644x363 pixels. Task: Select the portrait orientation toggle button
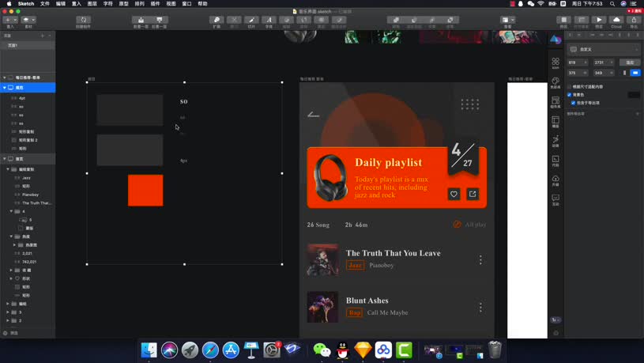[625, 73]
